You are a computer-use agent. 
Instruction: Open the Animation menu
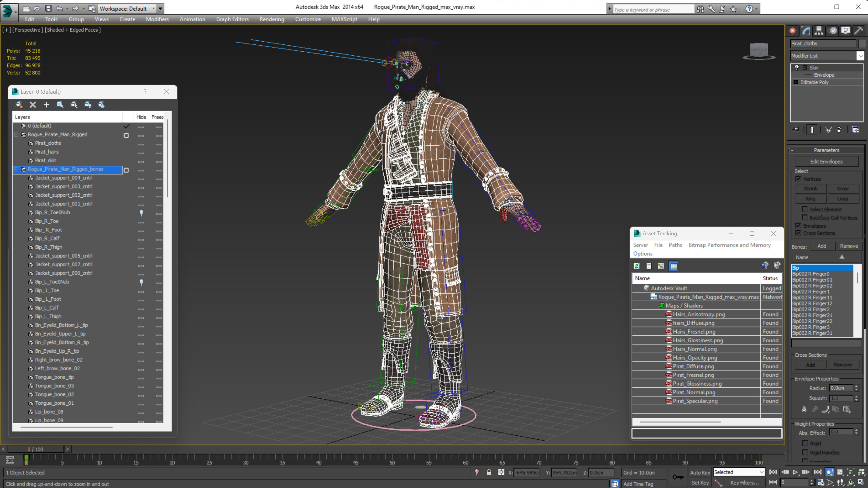(192, 19)
